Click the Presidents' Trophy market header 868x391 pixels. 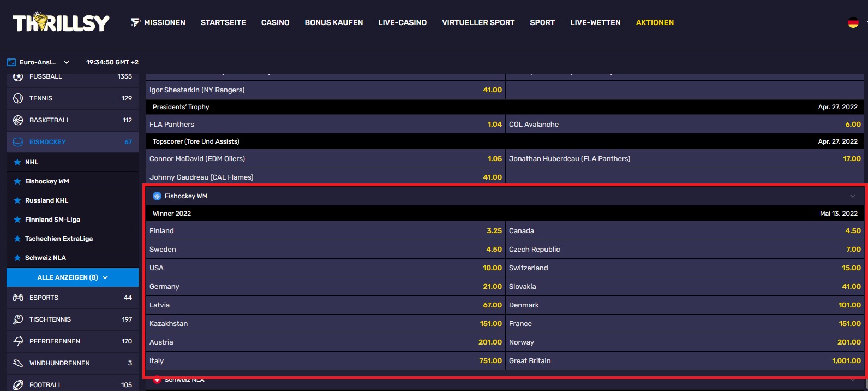tap(505, 107)
